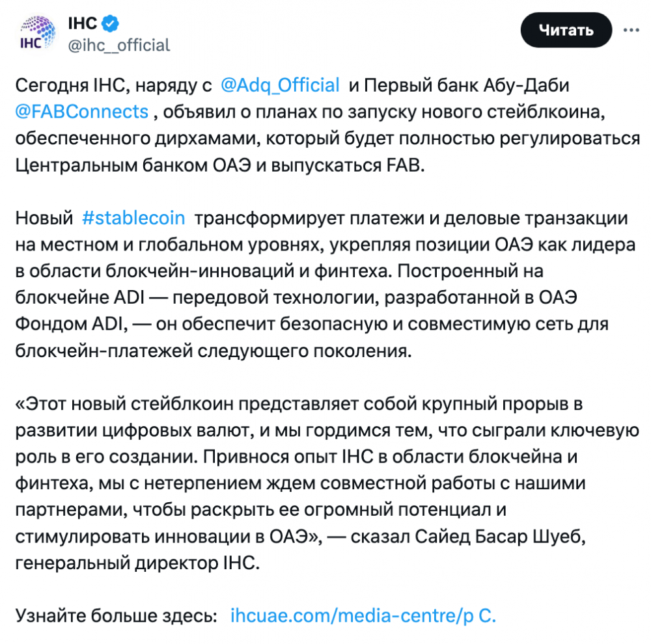Click the name Сайед Басар Шуеб
The image size is (651, 644).
point(500,537)
